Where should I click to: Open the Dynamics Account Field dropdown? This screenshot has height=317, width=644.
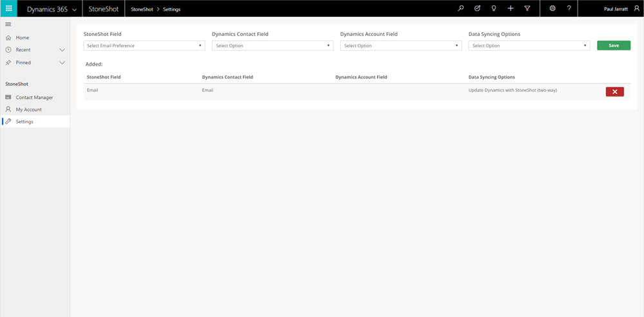[x=401, y=46]
